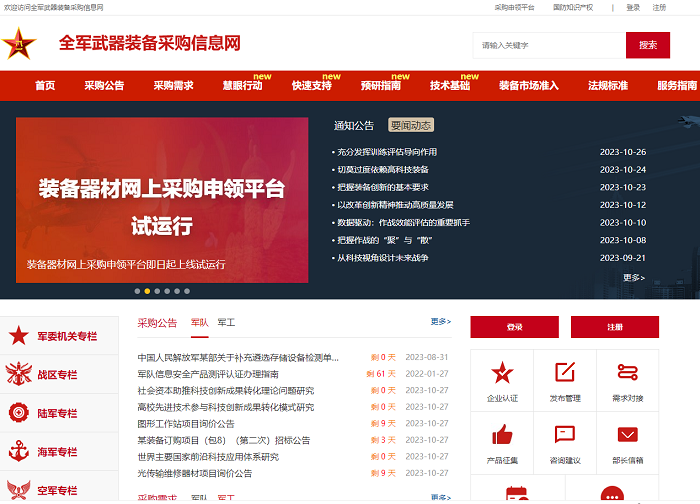
Task: Click 采购申领平台 top link
Action: [x=514, y=8]
